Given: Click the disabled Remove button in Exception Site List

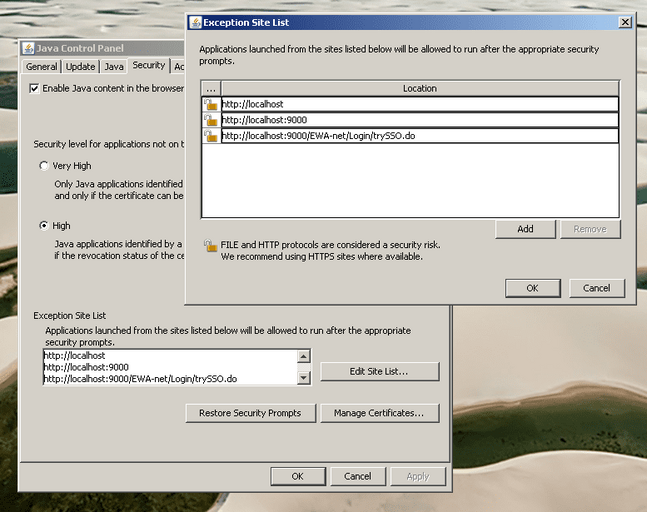Looking at the screenshot, I should click(590, 229).
